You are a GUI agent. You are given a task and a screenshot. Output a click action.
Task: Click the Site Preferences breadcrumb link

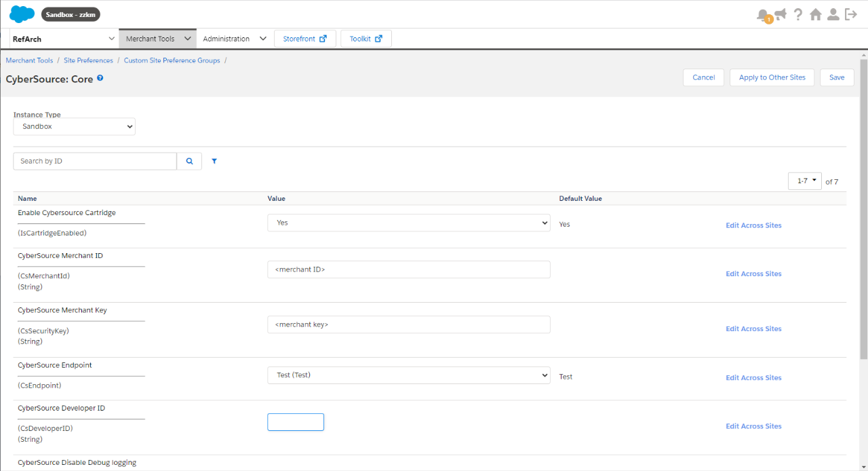coord(88,60)
